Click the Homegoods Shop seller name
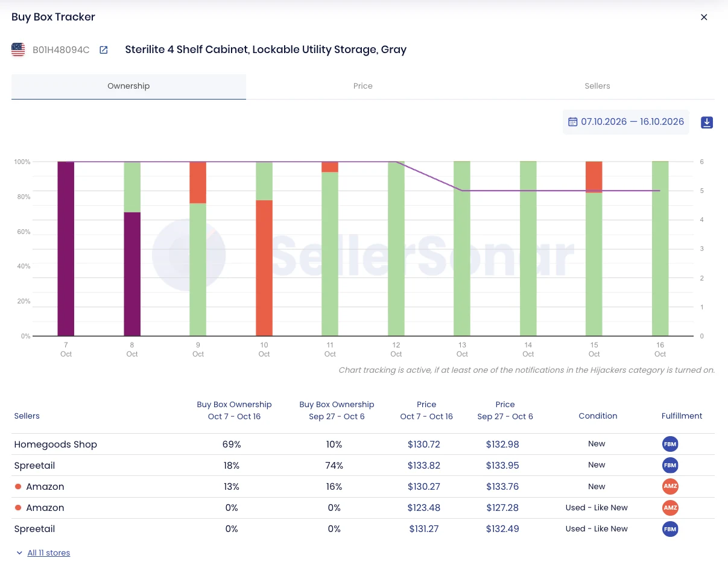 [55, 445]
